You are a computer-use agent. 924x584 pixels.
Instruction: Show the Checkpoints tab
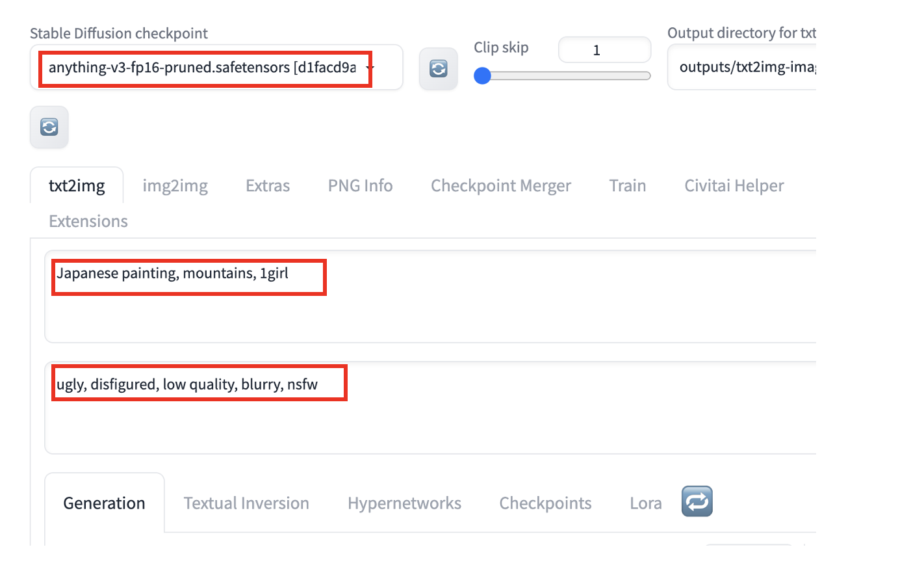click(545, 503)
